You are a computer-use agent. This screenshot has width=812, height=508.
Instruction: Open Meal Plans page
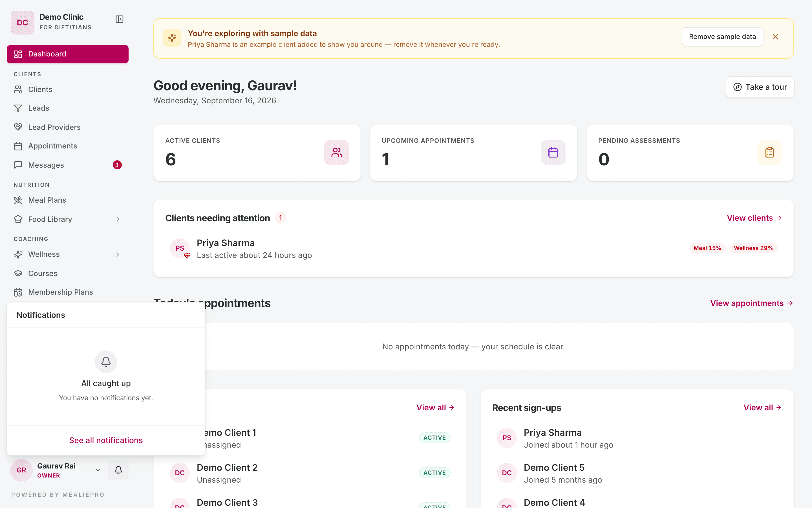[x=67, y=200]
